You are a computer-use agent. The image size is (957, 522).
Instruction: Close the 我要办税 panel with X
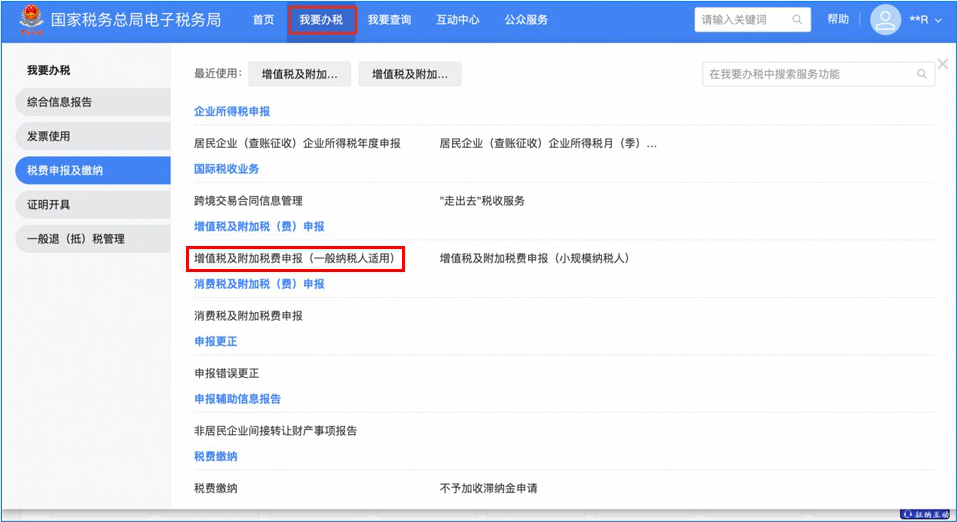(942, 64)
